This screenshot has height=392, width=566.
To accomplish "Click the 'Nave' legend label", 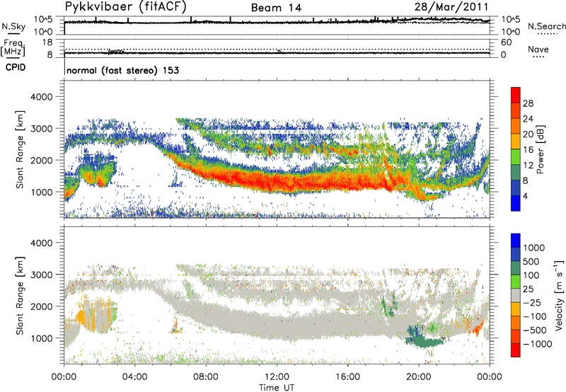I will (538, 49).
